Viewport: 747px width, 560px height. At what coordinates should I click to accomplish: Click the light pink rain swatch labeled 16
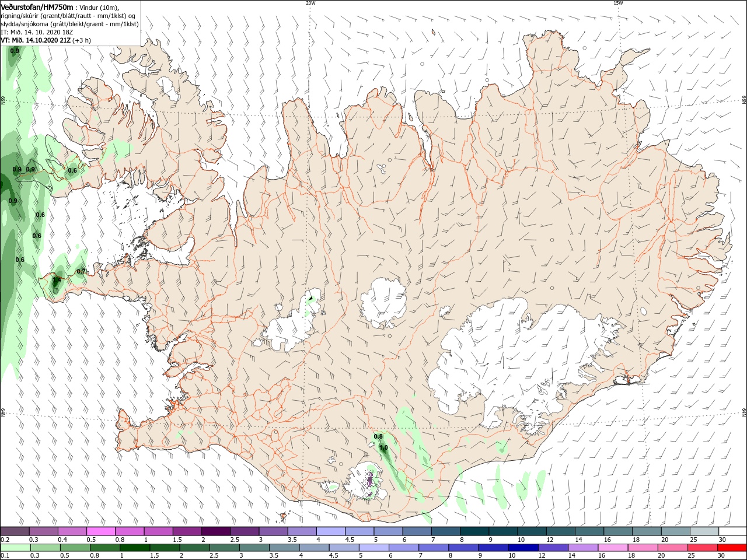point(612,548)
